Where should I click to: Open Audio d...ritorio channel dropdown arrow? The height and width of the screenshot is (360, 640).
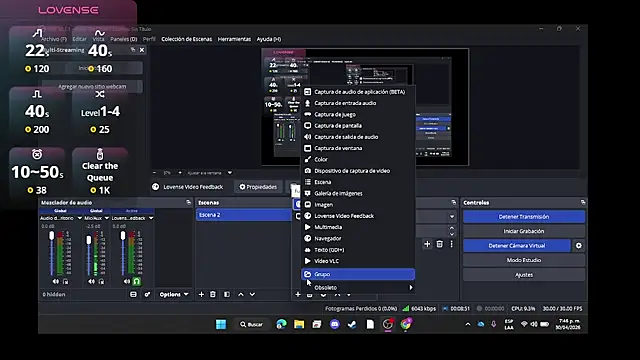click(x=80, y=218)
